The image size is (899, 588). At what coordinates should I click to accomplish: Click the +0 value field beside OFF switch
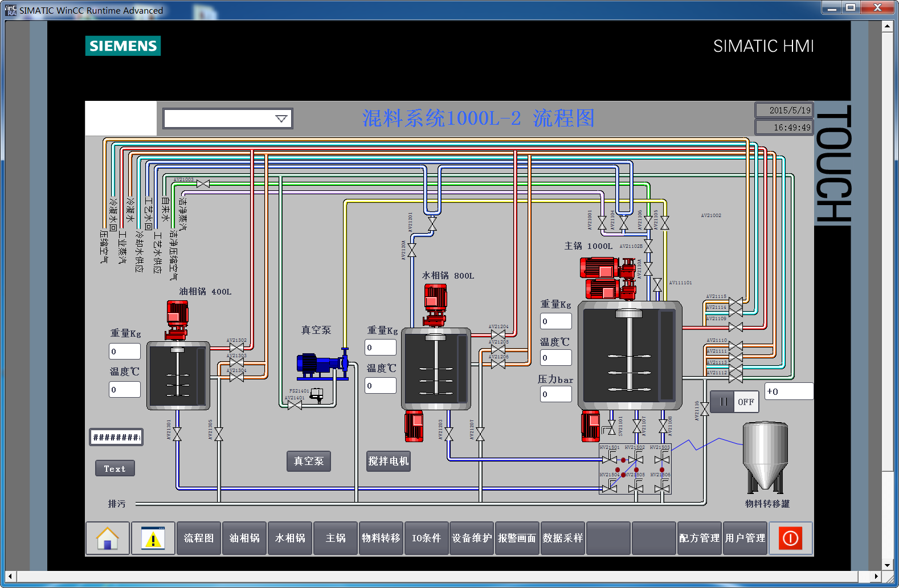click(x=789, y=391)
